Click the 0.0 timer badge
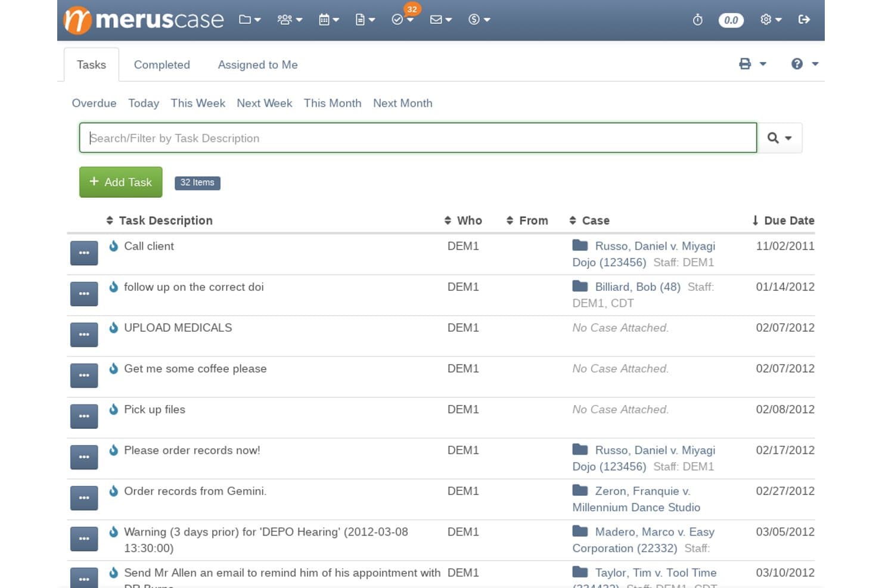 point(731,20)
